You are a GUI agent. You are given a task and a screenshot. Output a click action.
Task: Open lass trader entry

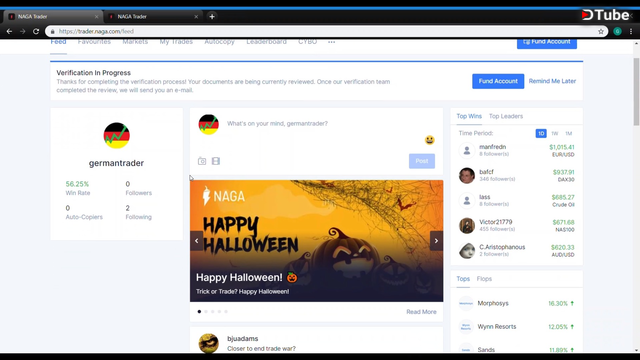click(516, 200)
